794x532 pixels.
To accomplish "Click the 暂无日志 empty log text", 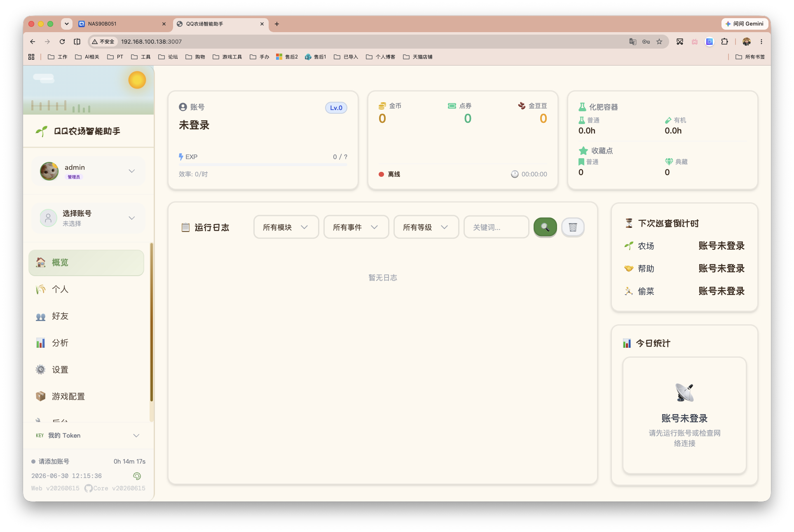I will click(x=383, y=278).
